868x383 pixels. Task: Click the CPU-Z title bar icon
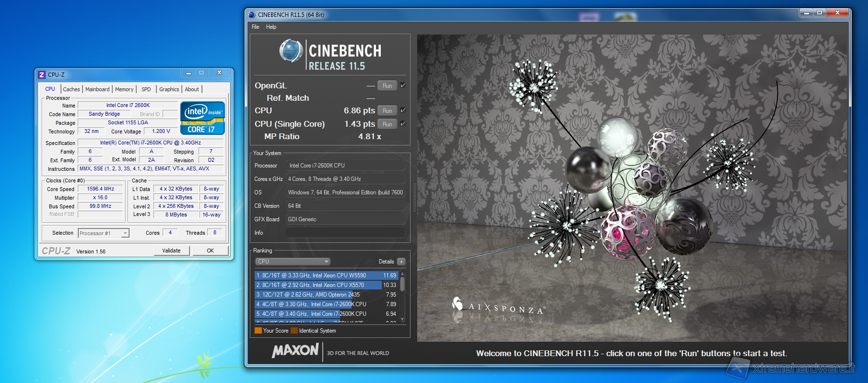pos(42,75)
